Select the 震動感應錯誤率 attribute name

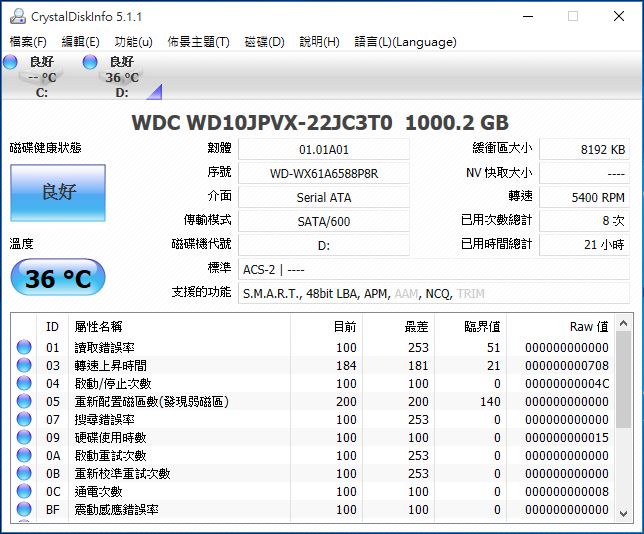[x=116, y=510]
